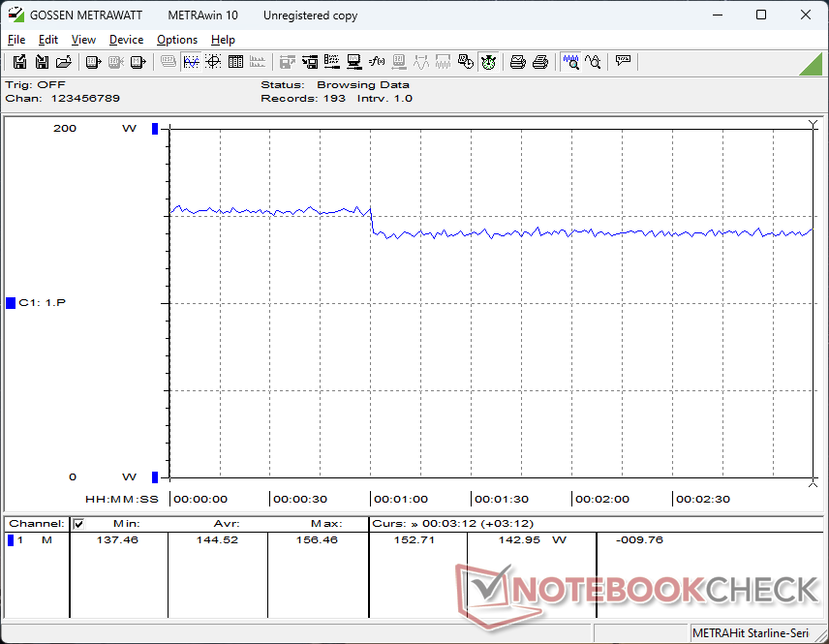Open the Help menu
This screenshot has height=644, width=829.
pos(223,40)
